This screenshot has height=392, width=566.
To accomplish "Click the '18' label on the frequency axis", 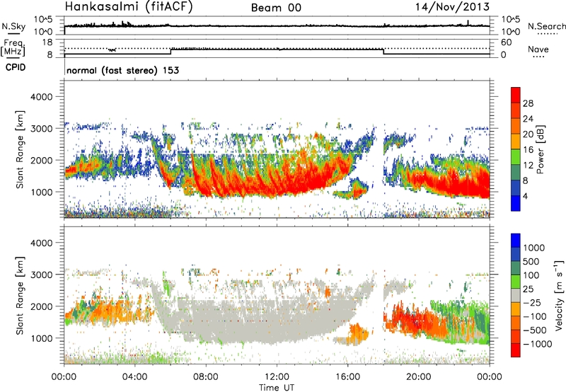I will pos(47,42).
